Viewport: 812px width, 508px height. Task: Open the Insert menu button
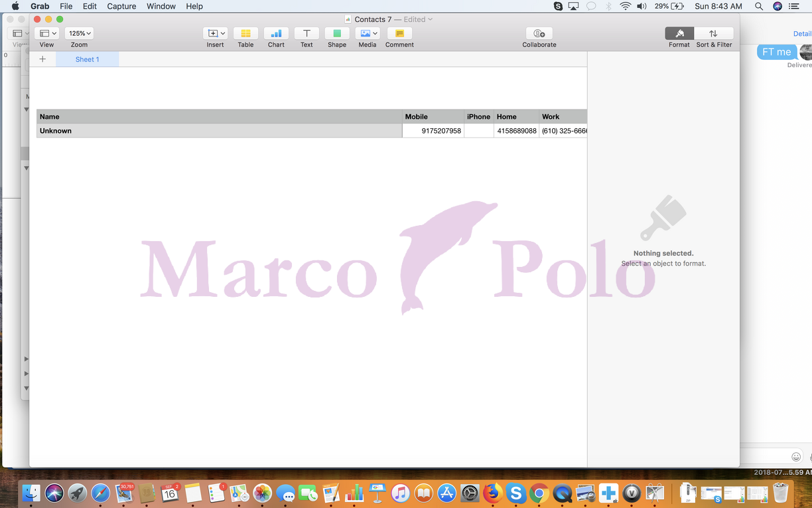[216, 33]
